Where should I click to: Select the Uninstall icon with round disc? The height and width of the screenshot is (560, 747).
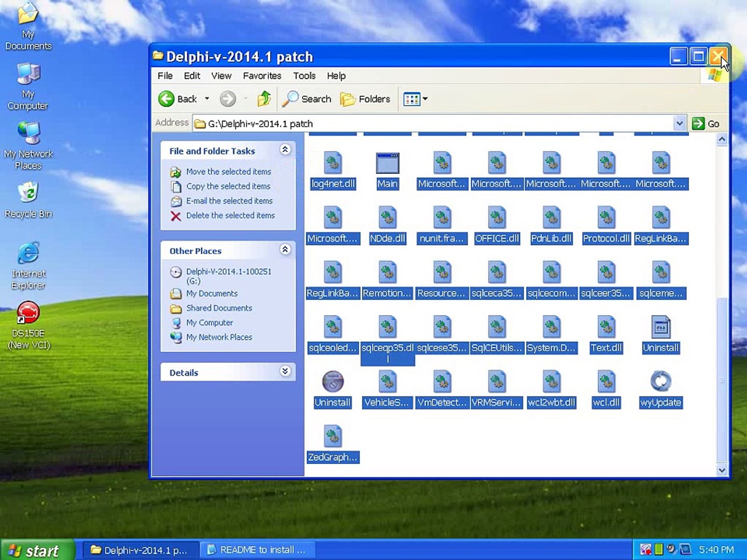[333, 389]
